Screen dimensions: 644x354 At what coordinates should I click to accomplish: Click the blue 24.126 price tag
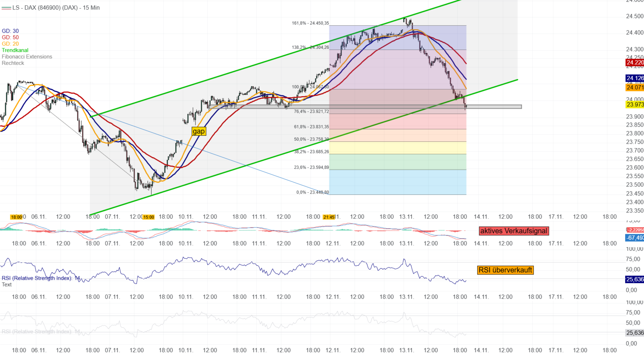click(x=635, y=78)
